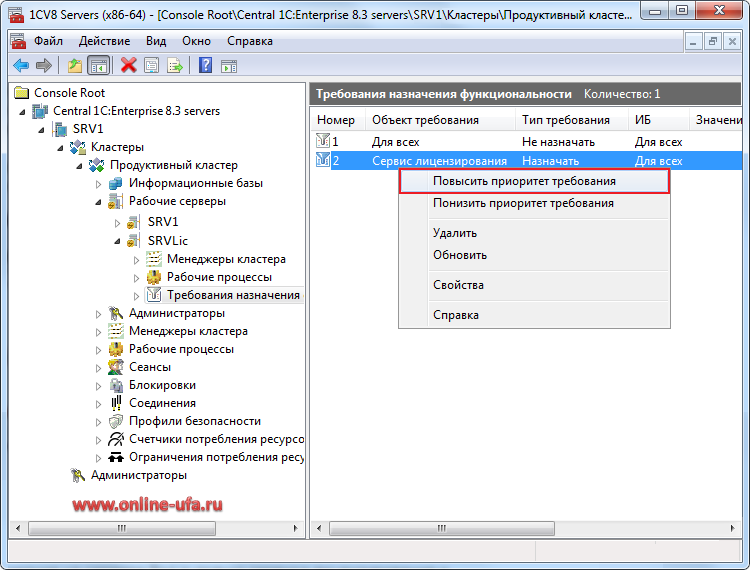Click the Рабочие серверы icon
The height and width of the screenshot is (570, 750).
click(115, 201)
